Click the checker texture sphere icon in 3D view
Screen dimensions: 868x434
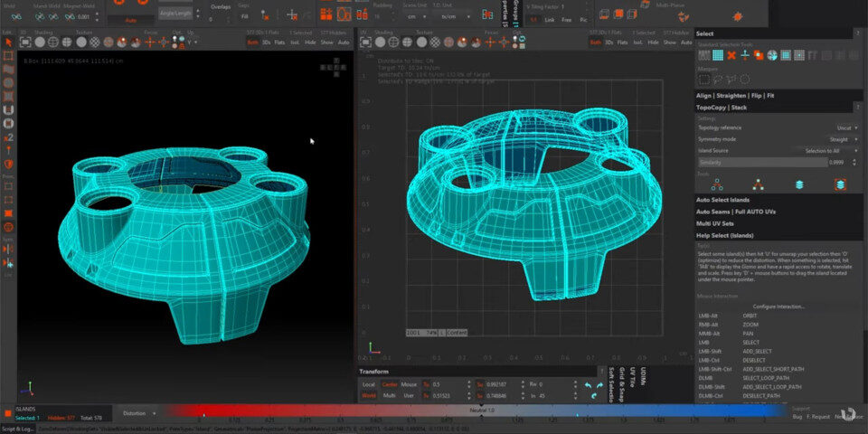(95, 42)
